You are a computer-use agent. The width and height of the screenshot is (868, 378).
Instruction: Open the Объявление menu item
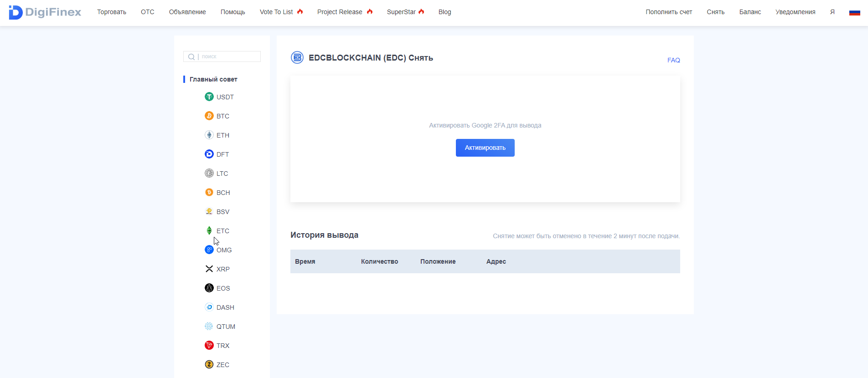pyautogui.click(x=187, y=12)
